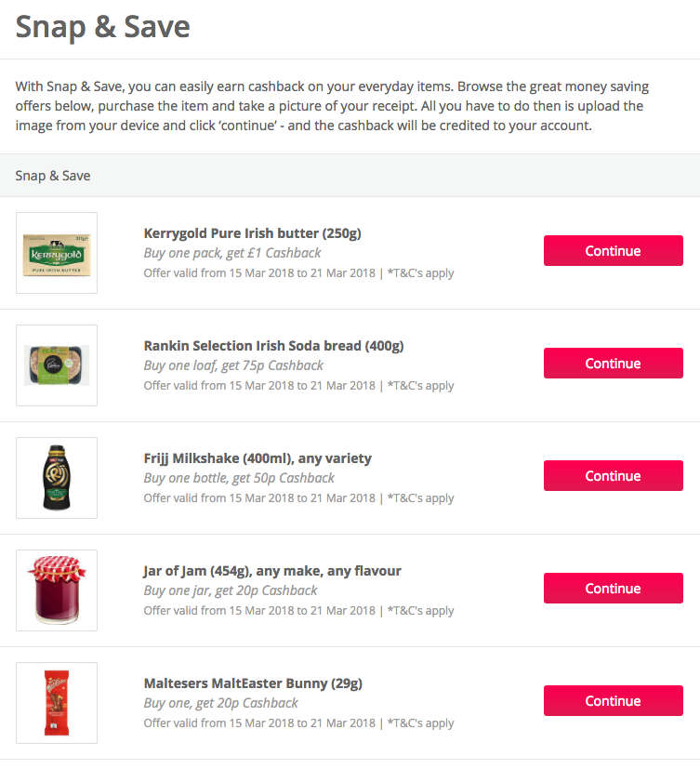The width and height of the screenshot is (700, 769).
Task: View T&C's for the Kerrygold offer
Action: tap(420, 273)
